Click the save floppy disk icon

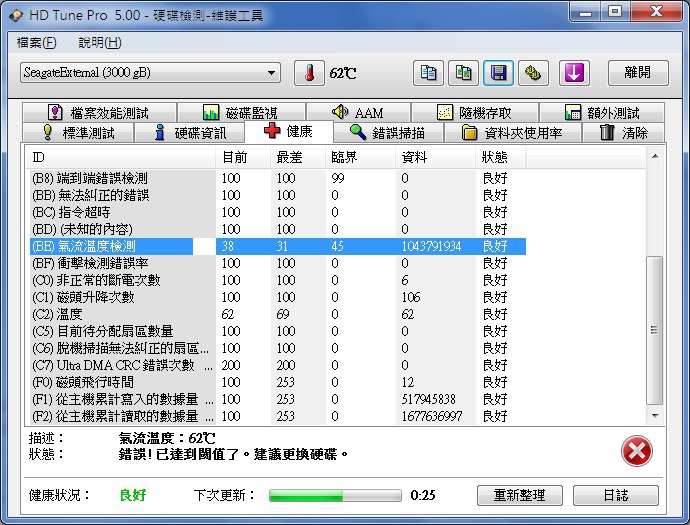click(498, 73)
